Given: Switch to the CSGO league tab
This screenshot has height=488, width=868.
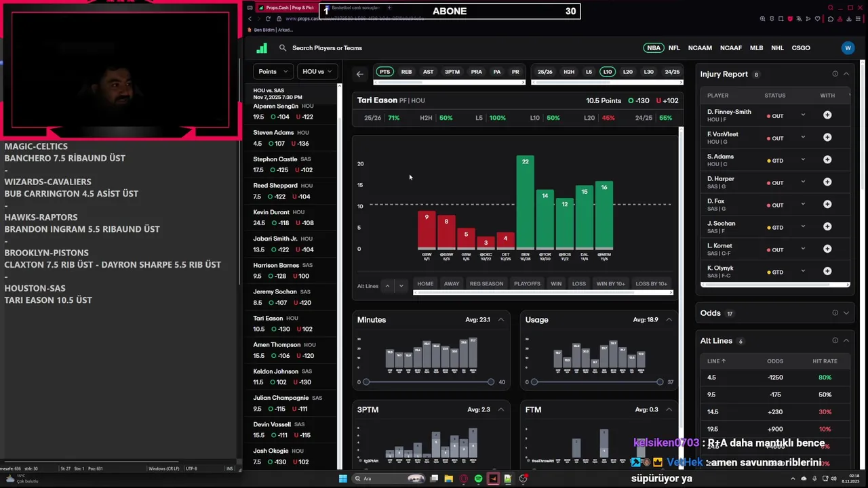Looking at the screenshot, I should coord(801,48).
